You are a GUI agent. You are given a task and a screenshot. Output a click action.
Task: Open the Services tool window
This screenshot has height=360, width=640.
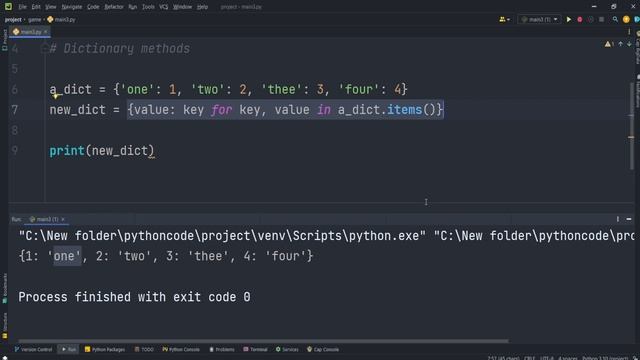(x=287, y=349)
